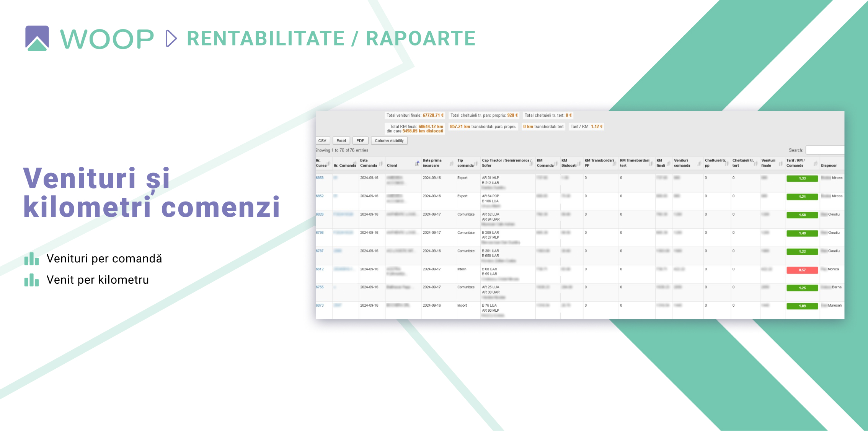Toggle the active Client column sort arrow

coord(417,164)
